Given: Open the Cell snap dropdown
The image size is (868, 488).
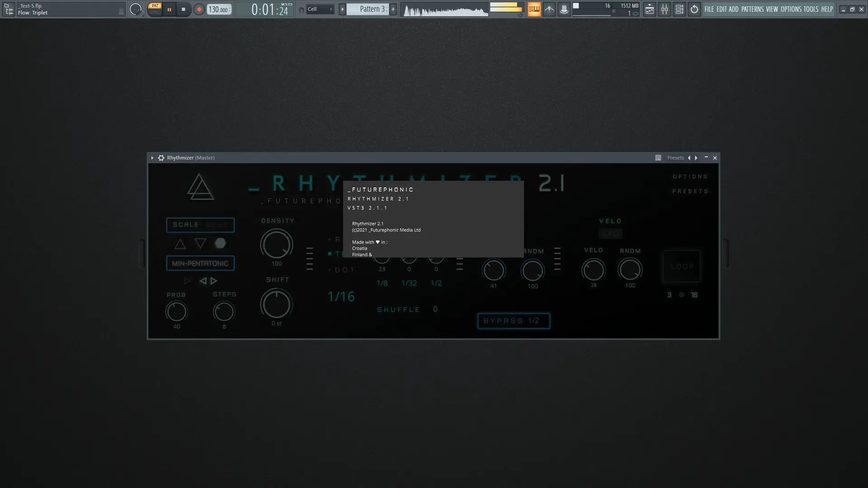Looking at the screenshot, I should (320, 9).
